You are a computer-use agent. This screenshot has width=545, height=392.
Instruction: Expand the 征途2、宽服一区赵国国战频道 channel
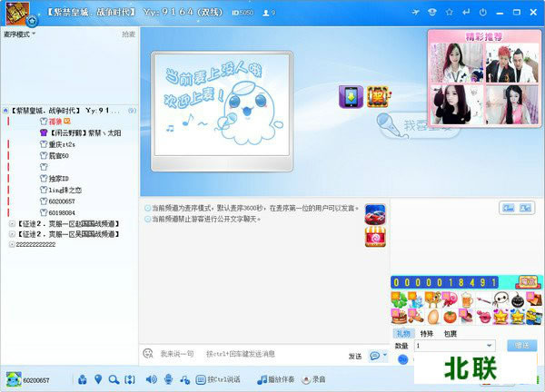click(10, 222)
